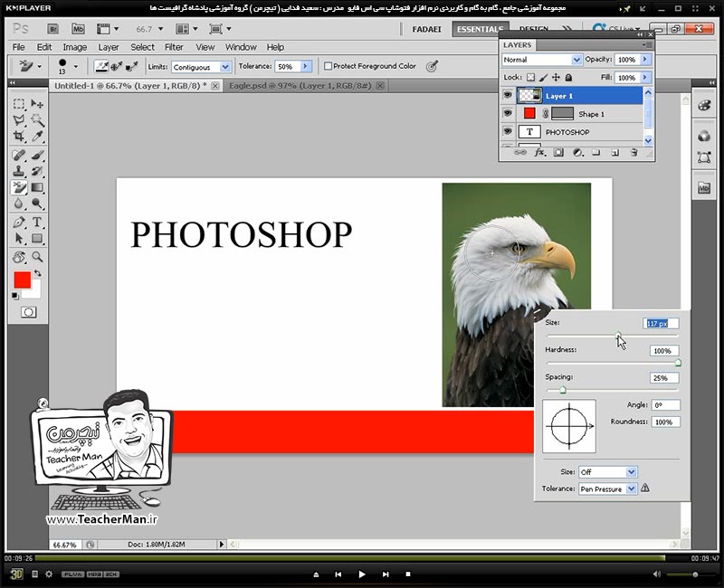Toggle Quick Mask mode
Image resolution: width=724 pixels, height=588 pixels.
coord(29,312)
